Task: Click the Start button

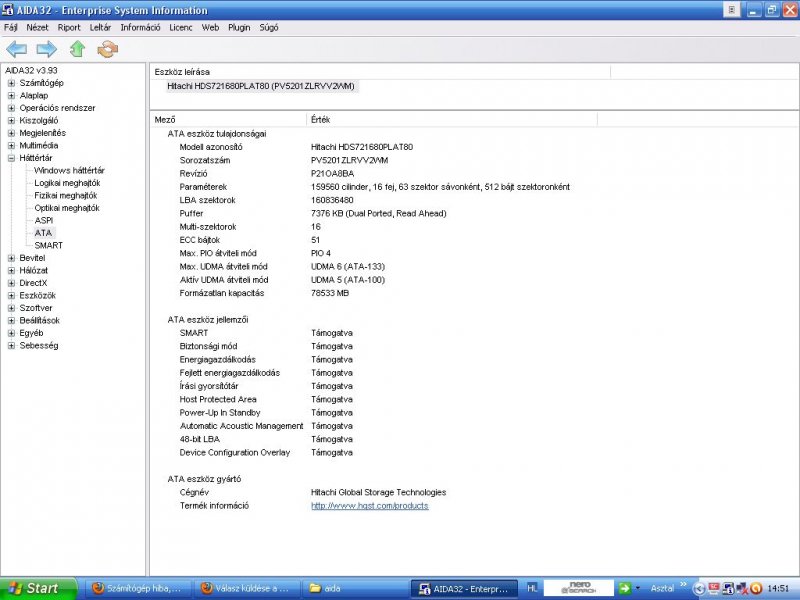Action: point(37,588)
